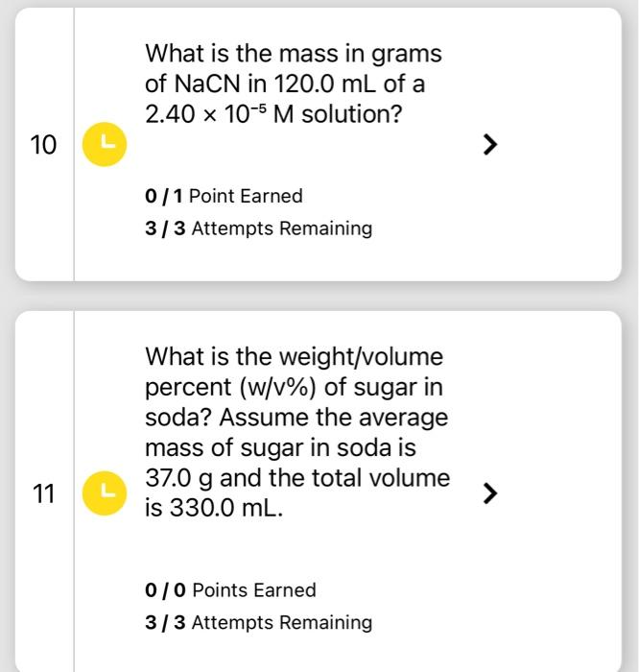Click "3 / 3 Attempts Remaining" under question 10
Image resolution: width=639 pixels, height=672 pixels.
[x=259, y=228]
